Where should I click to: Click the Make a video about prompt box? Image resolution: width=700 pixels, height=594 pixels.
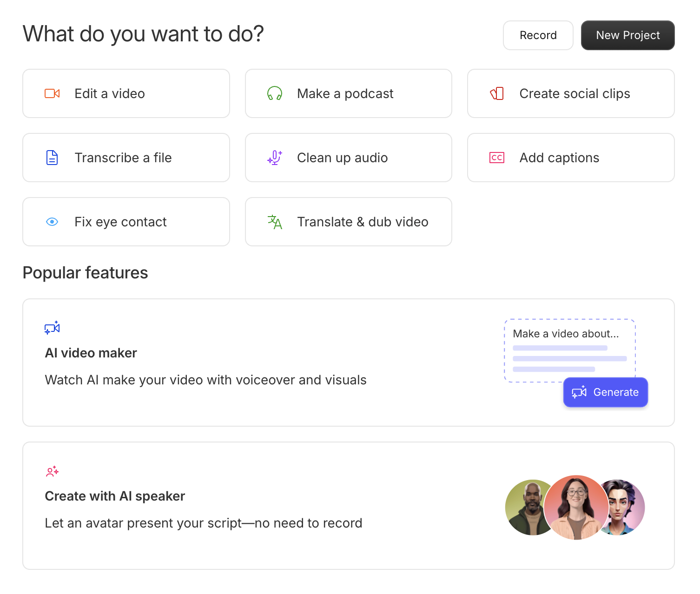[570, 350]
